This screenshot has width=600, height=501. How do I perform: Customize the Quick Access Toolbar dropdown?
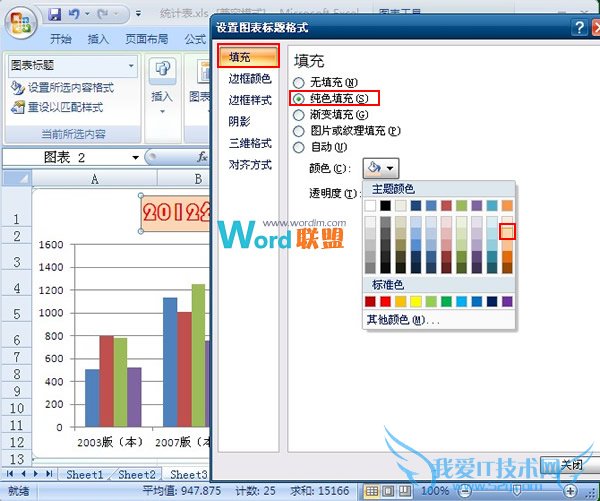tap(138, 14)
